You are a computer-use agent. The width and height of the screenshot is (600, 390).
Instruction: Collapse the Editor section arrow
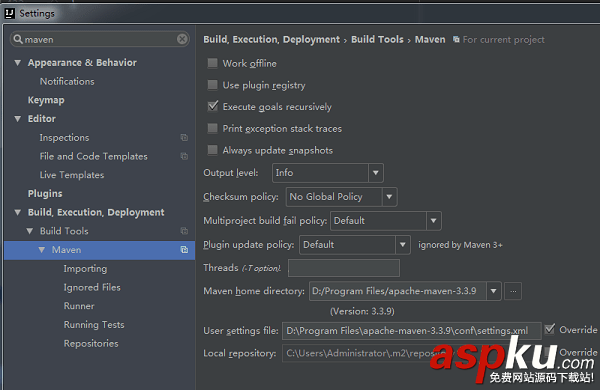(x=18, y=119)
